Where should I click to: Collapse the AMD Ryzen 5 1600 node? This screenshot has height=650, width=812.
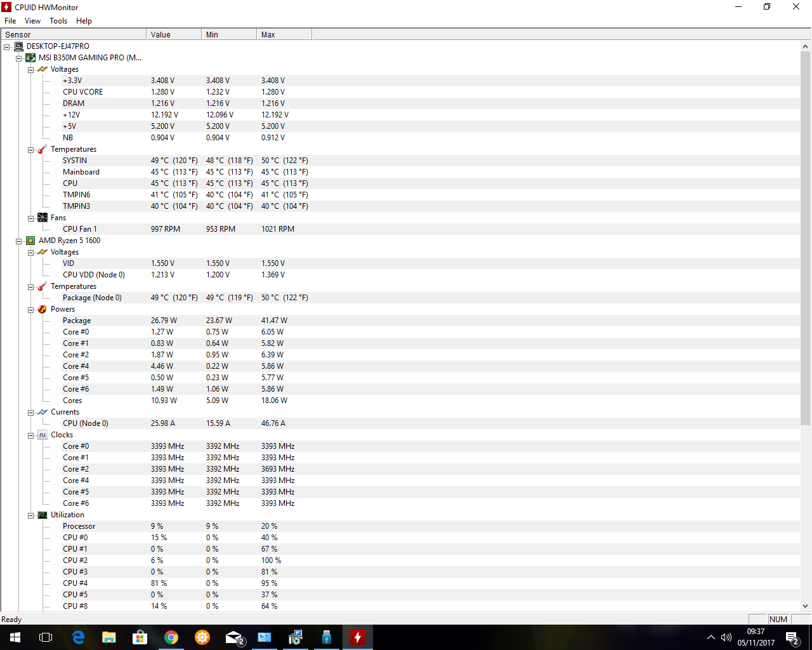18,241
